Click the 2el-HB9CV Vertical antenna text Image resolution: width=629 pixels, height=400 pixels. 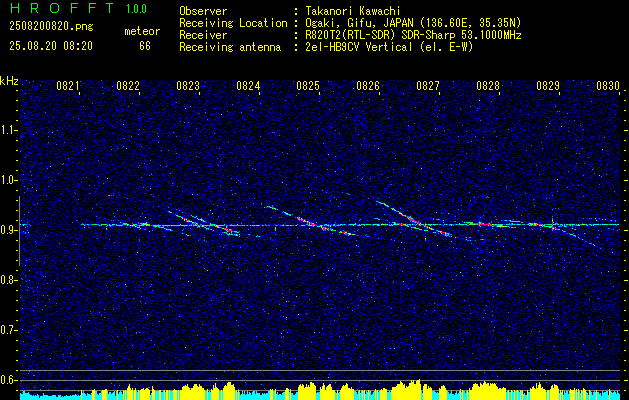click(389, 47)
